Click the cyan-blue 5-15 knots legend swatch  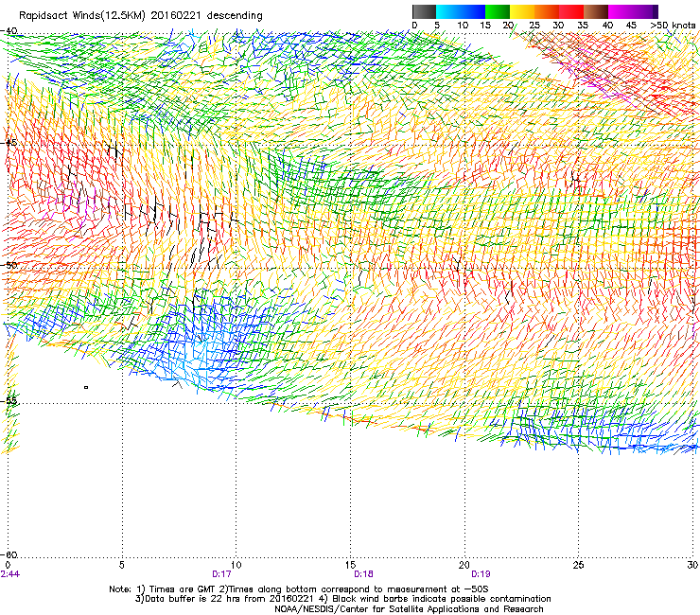pos(461,11)
